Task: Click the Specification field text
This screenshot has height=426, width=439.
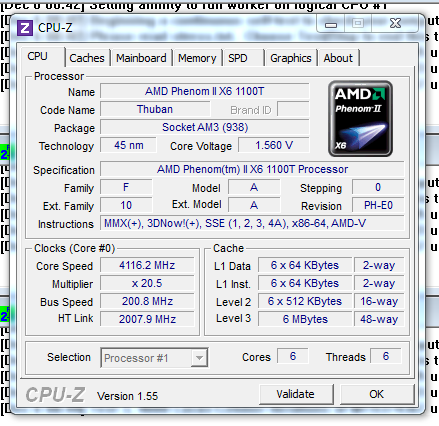Action: [252, 169]
